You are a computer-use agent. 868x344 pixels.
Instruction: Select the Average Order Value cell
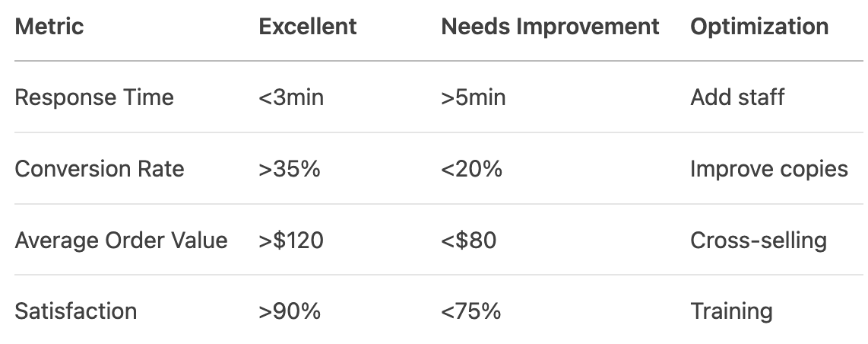[x=121, y=240]
